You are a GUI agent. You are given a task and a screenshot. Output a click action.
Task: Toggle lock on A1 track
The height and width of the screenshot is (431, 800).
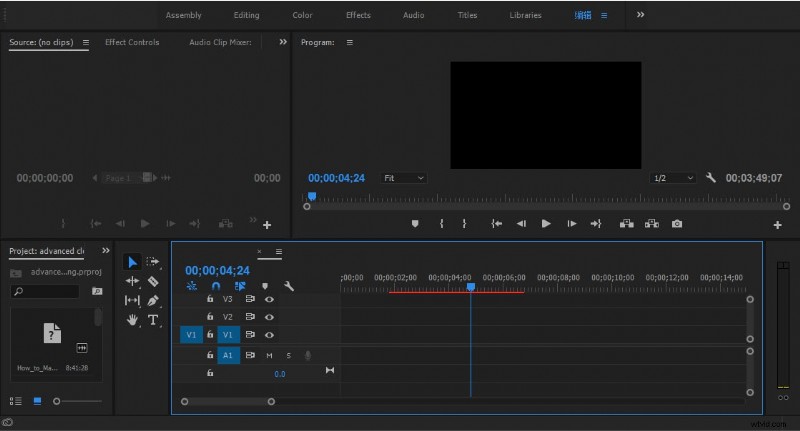coord(210,354)
